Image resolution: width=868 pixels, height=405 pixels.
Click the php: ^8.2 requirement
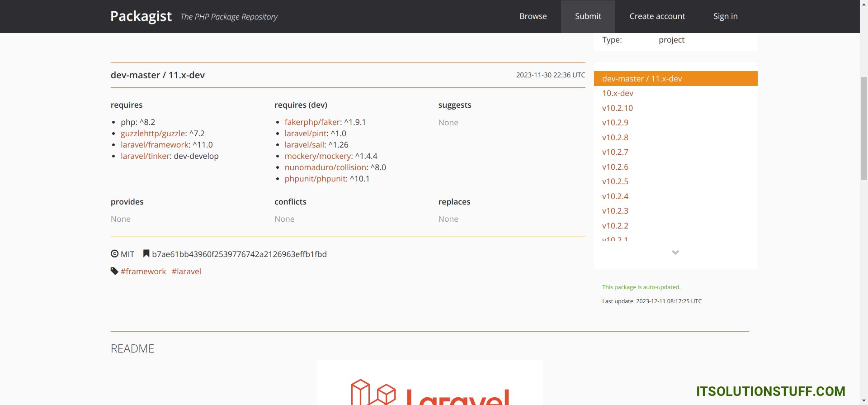point(138,122)
